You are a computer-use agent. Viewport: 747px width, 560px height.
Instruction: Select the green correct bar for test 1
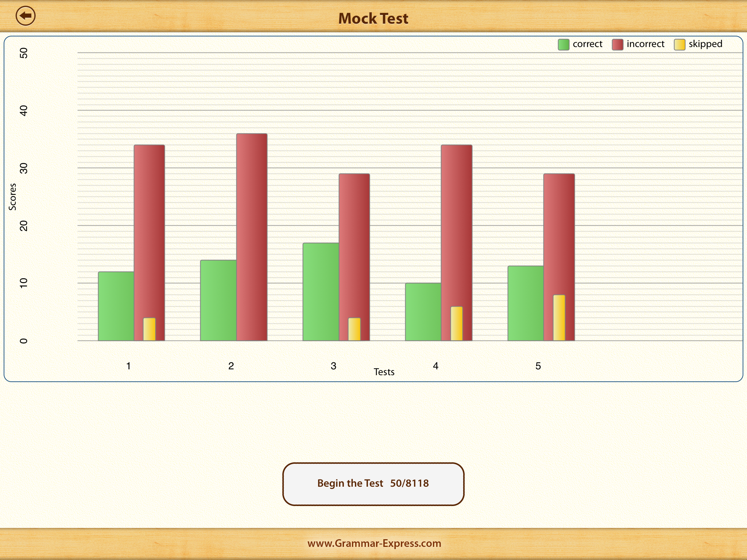[116, 306]
